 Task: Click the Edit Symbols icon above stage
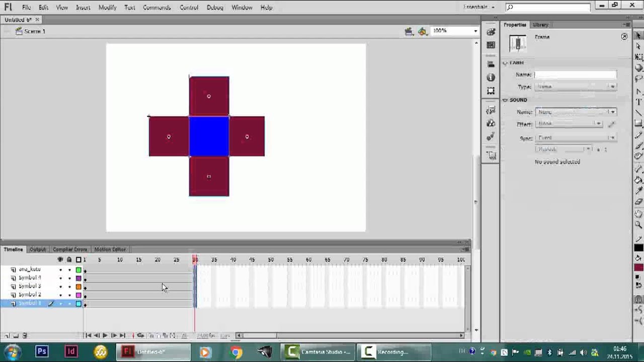tap(422, 31)
